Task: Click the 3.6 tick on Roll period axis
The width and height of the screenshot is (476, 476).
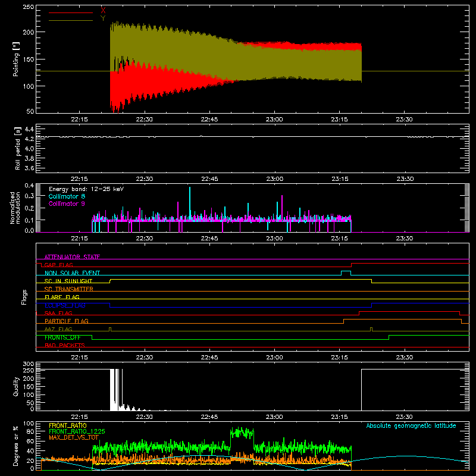Action: (29, 168)
